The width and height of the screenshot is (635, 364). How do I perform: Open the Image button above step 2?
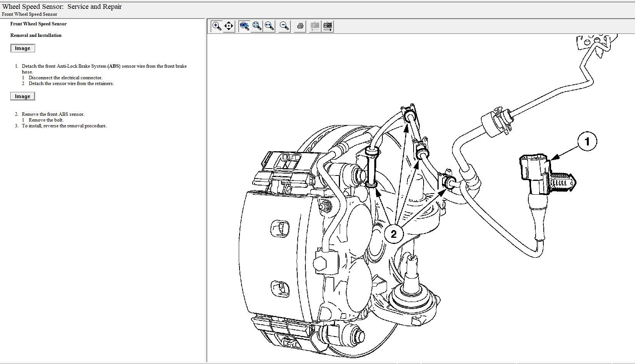pyautogui.click(x=23, y=96)
